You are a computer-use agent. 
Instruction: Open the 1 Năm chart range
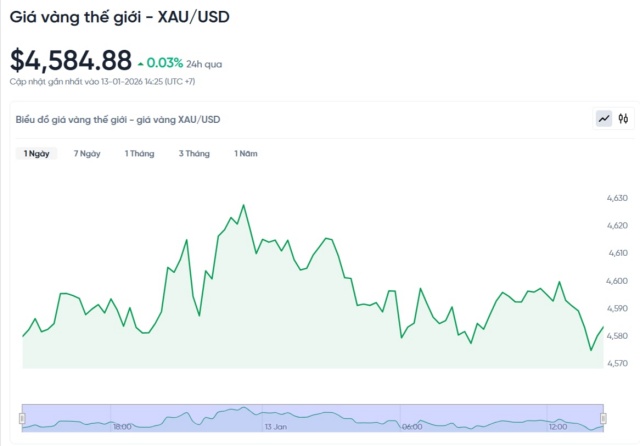[x=246, y=154]
